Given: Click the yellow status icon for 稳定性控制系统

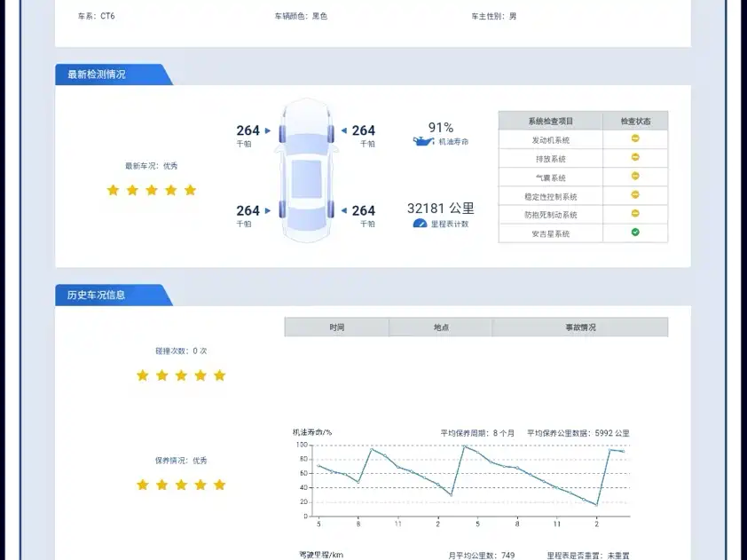Looking at the screenshot, I should [x=635, y=195].
